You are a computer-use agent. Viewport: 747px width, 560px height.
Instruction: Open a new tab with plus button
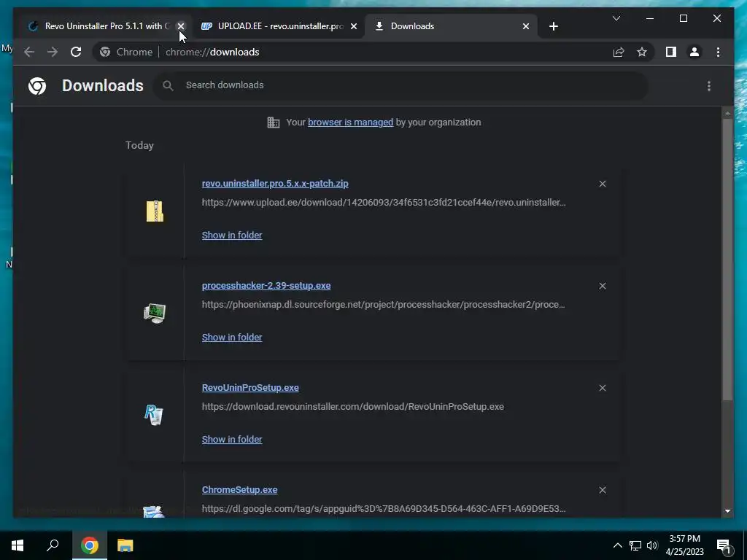[553, 26]
